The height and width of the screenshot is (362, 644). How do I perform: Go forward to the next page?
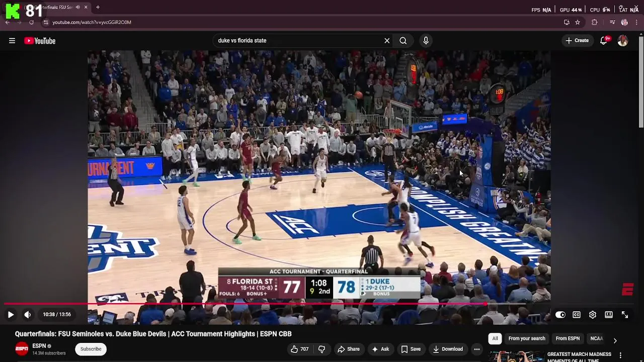tap(19, 22)
